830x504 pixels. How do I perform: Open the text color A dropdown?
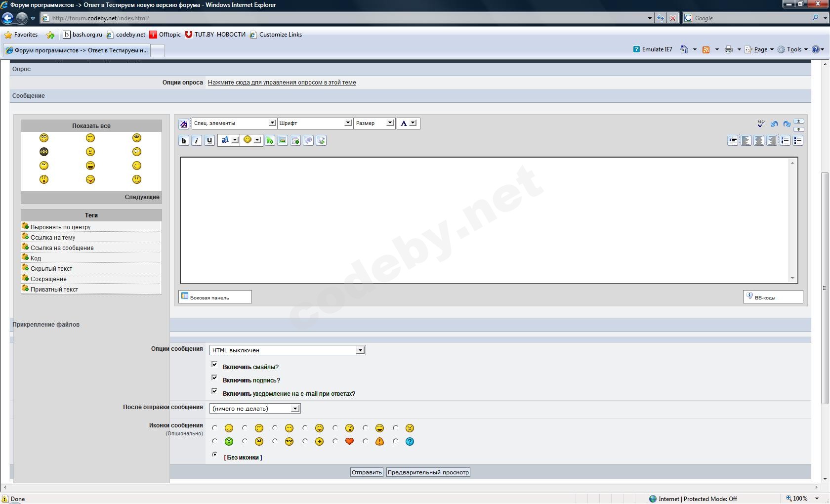coord(408,123)
